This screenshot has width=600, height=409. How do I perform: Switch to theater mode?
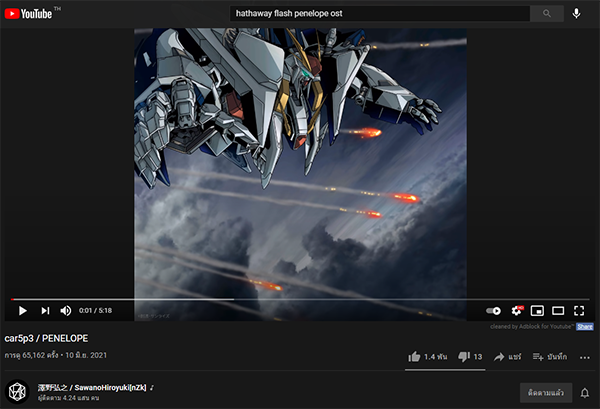[558, 311]
